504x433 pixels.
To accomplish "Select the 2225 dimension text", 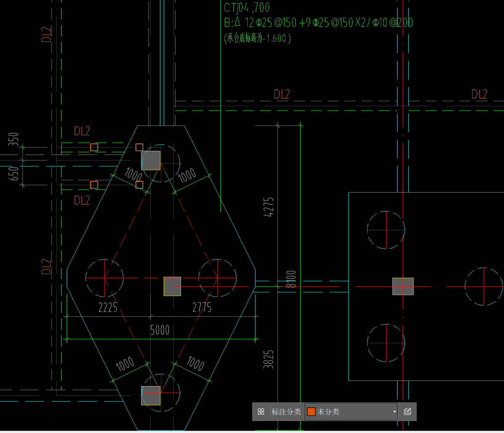I will [x=108, y=307].
